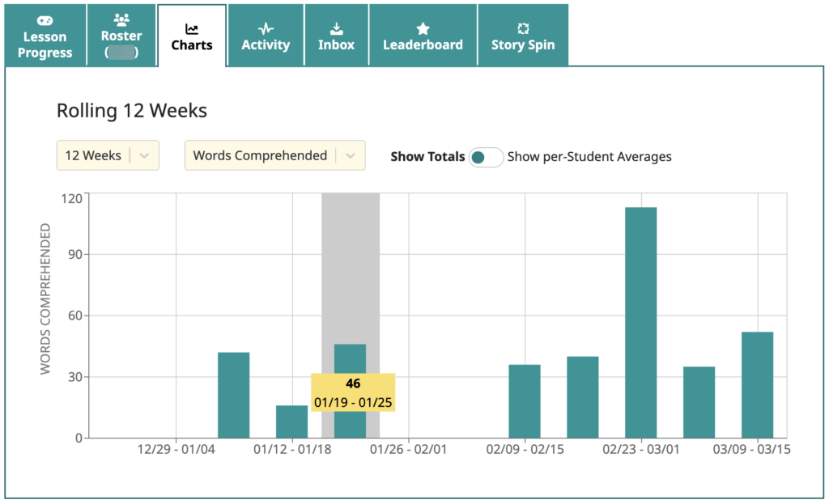Click the Show per-Student Averages label
The image size is (829, 504).
pos(589,157)
